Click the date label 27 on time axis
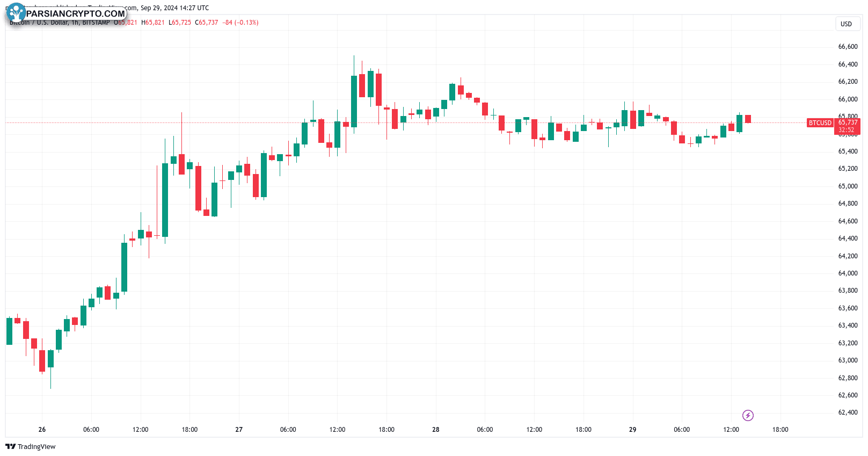The image size is (868, 456). [239, 430]
